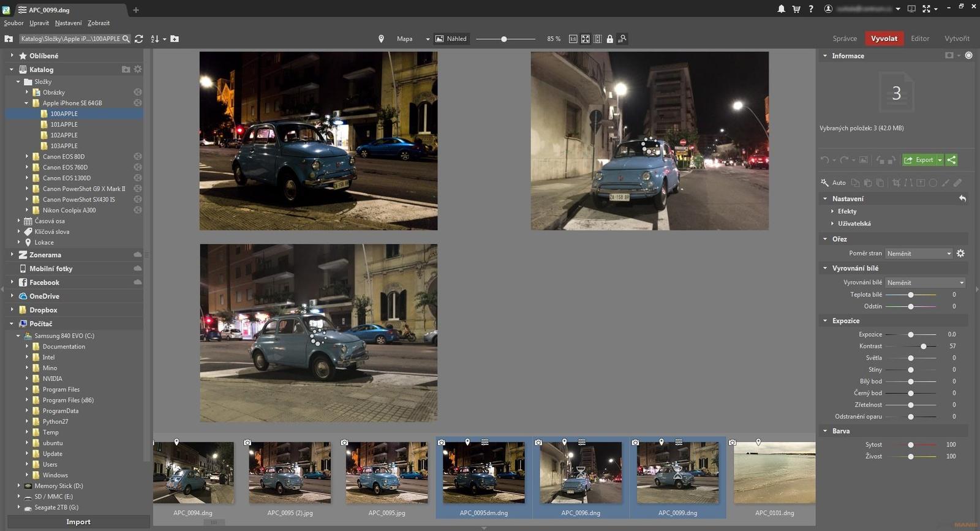The width and height of the screenshot is (980, 531).
Task: Toggle the Informace panel circle indicator
Action: 968,55
